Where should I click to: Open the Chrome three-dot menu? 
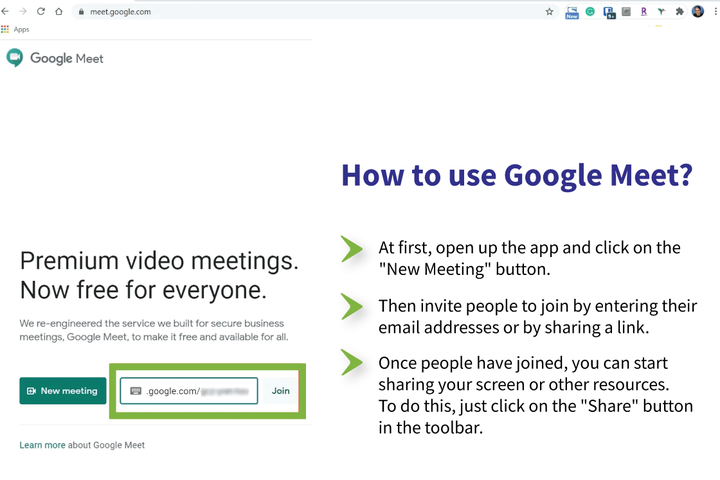tap(713, 12)
